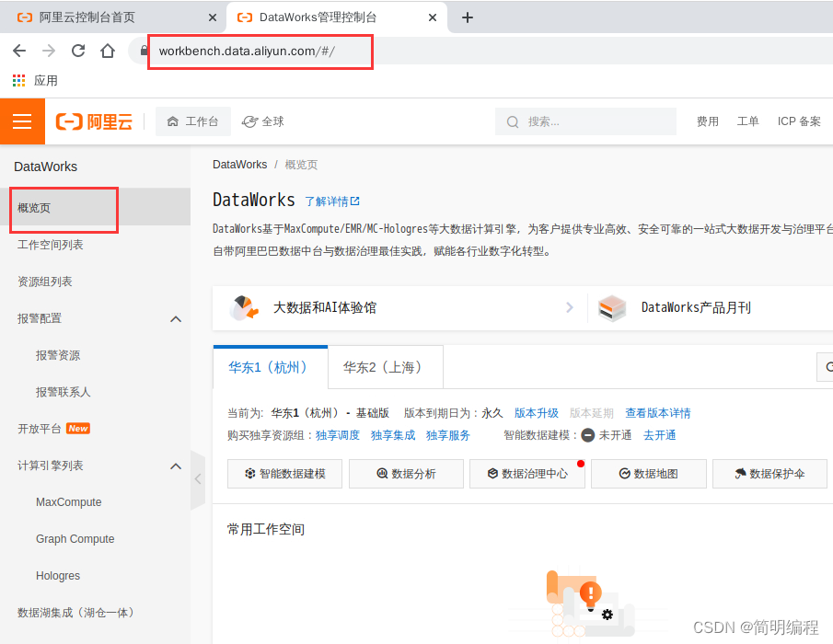Open the 数据治理中心 button
Screen dimensions: 833x644
pyautogui.click(x=527, y=474)
